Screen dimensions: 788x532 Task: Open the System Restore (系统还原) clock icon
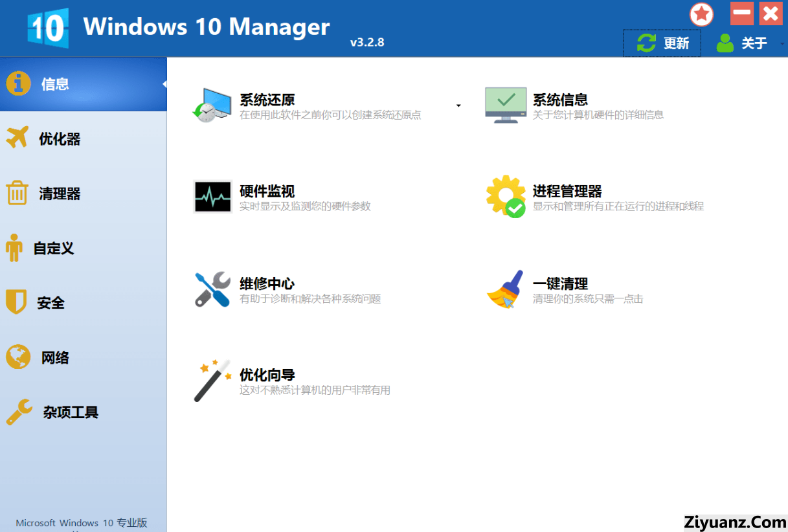click(x=212, y=105)
